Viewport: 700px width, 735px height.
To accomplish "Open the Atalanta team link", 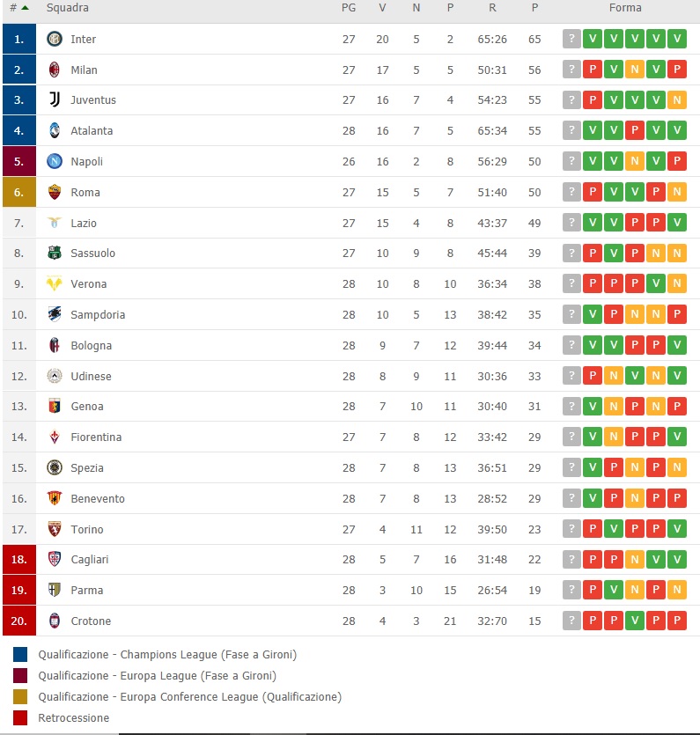I will click(92, 131).
